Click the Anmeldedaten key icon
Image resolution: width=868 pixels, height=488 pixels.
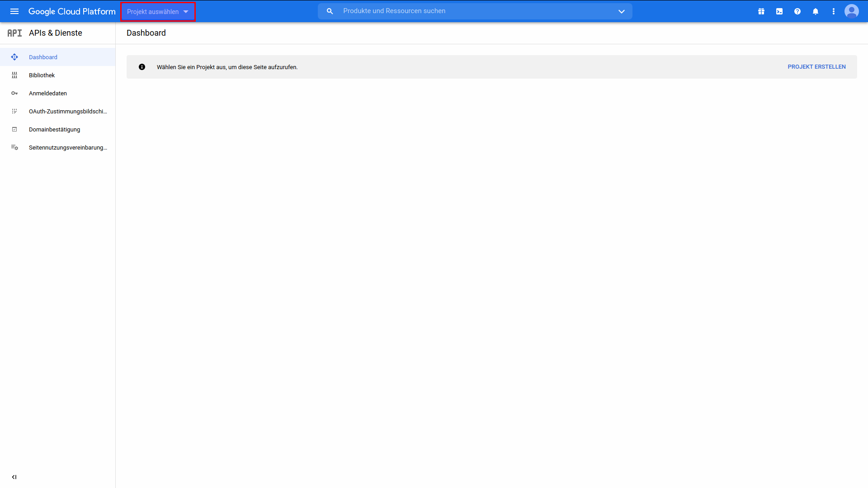point(14,93)
